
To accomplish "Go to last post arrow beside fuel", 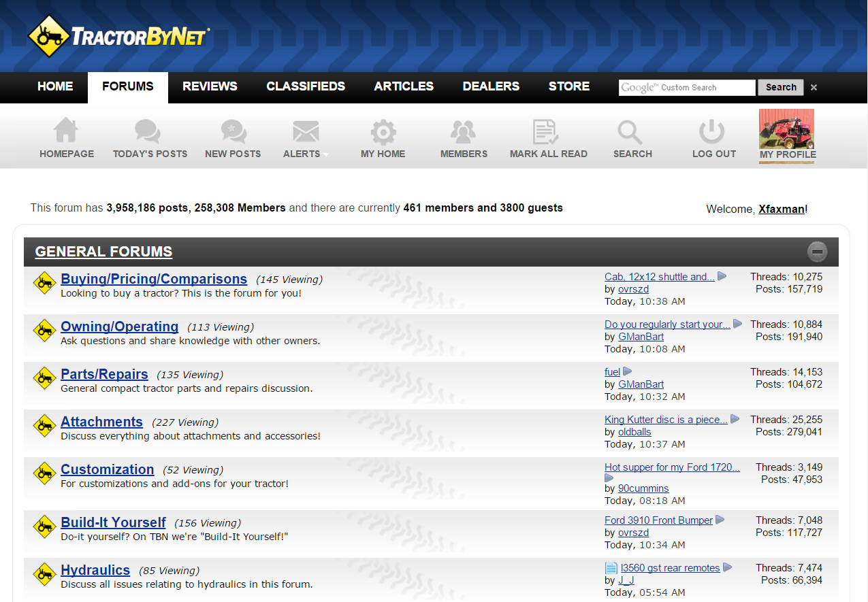I will point(628,371).
